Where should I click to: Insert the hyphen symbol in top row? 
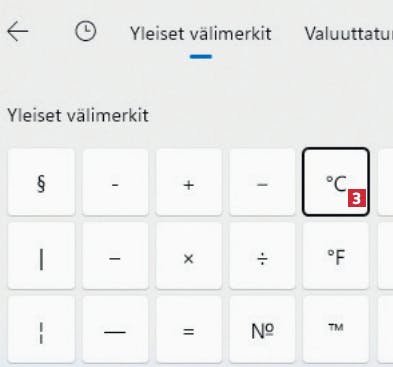(x=115, y=182)
